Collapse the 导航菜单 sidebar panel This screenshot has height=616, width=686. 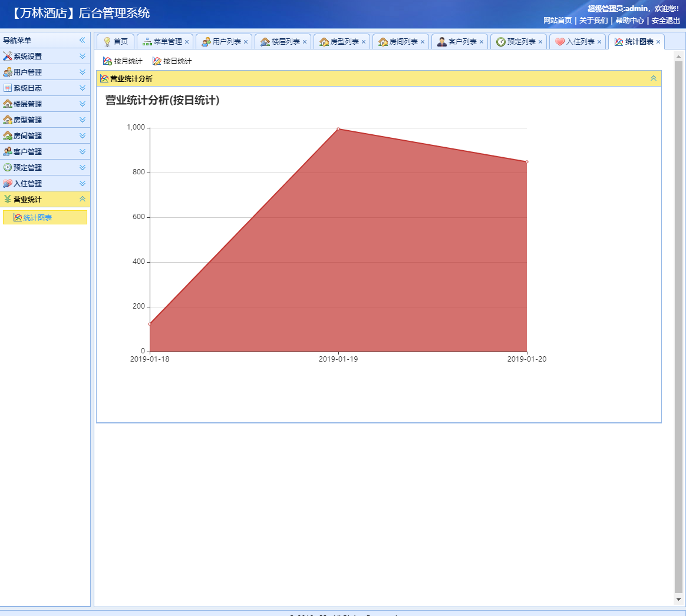coord(83,41)
